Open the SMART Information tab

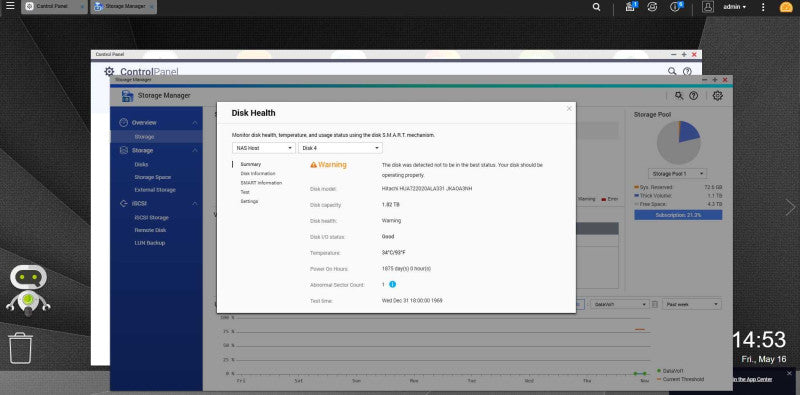coord(261,183)
